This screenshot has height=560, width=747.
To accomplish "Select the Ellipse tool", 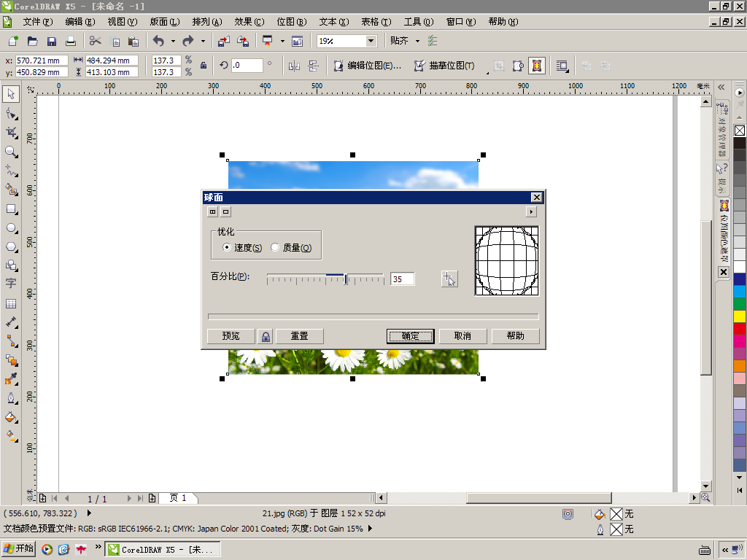I will click(12, 228).
